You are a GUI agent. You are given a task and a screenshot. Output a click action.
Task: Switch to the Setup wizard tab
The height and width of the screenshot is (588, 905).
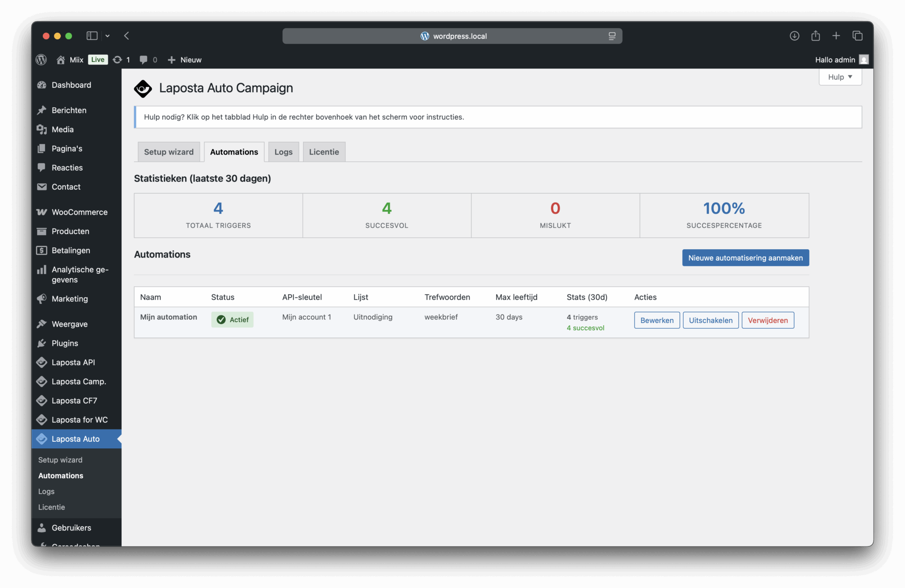click(169, 152)
